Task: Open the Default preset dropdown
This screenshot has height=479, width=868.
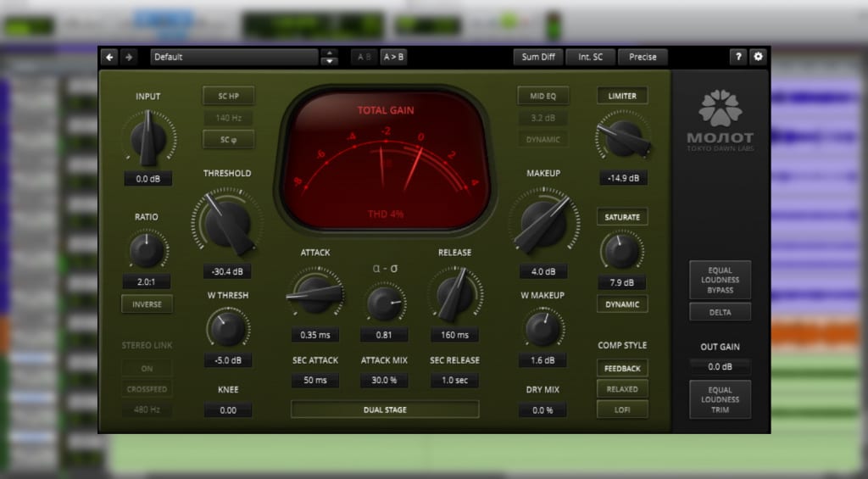Action: pos(234,57)
